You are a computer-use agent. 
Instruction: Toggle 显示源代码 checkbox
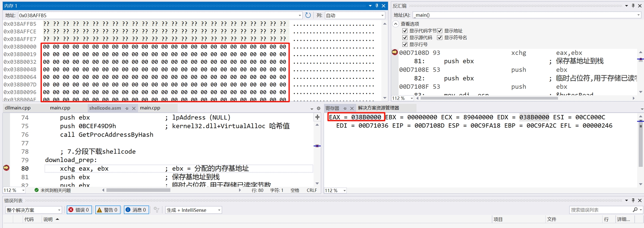(x=405, y=37)
